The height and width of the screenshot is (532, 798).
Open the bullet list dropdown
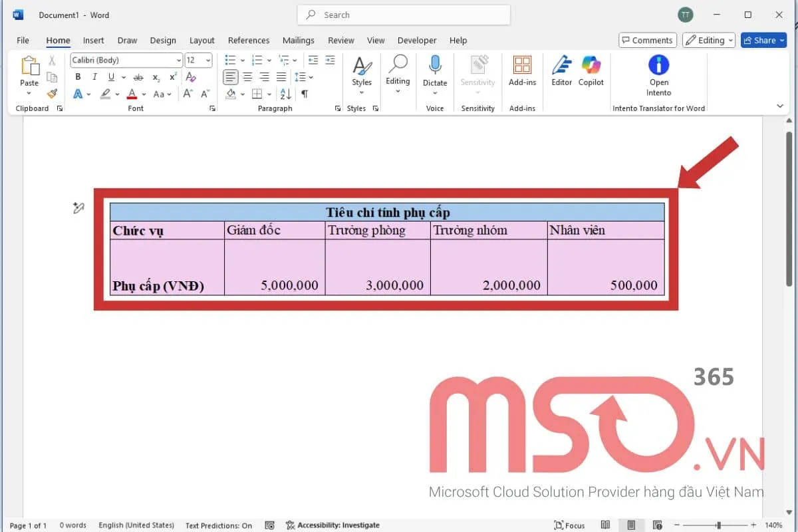coord(242,60)
